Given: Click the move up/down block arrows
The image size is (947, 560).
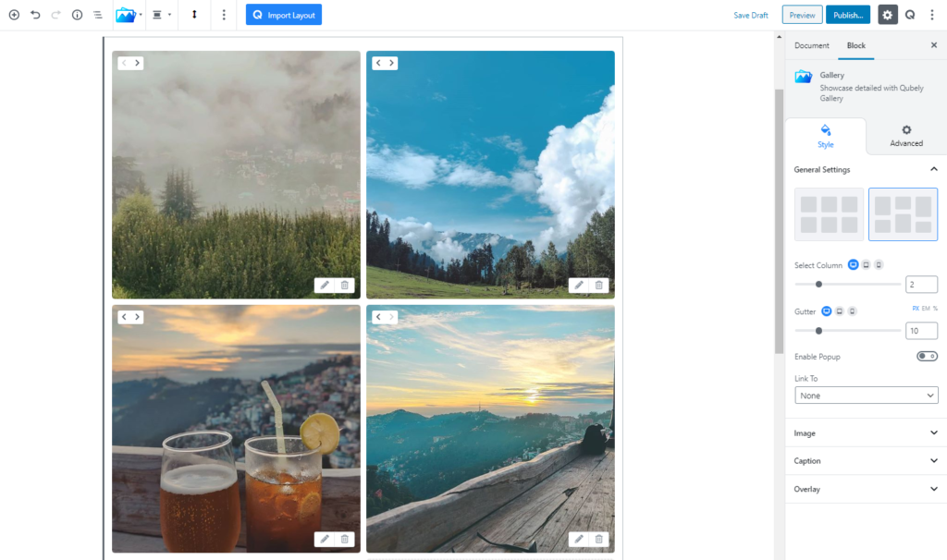Looking at the screenshot, I should point(194,15).
